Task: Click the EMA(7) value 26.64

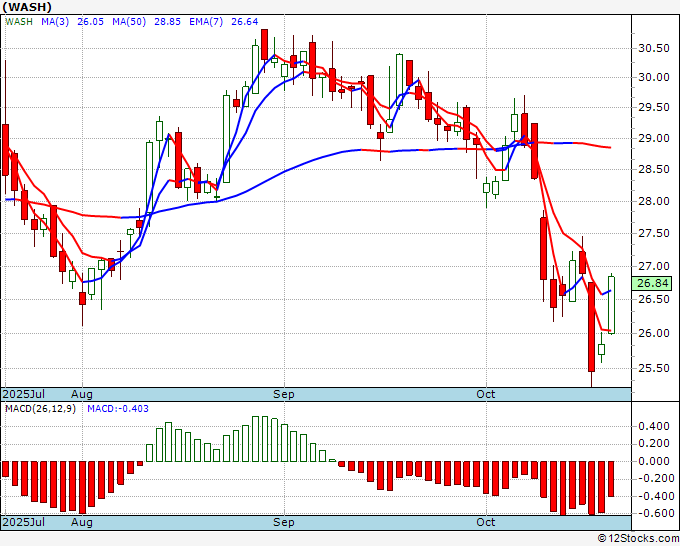Action: [245, 22]
